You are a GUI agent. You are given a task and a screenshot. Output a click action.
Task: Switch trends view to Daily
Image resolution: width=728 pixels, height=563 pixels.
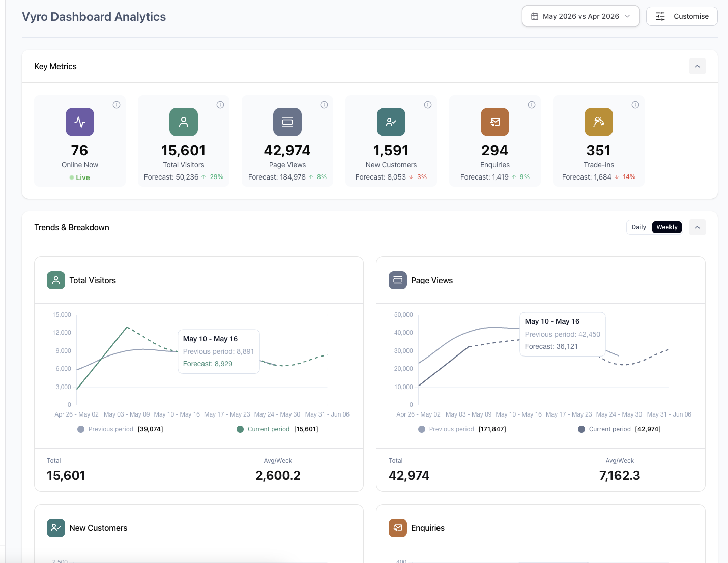pos(639,227)
